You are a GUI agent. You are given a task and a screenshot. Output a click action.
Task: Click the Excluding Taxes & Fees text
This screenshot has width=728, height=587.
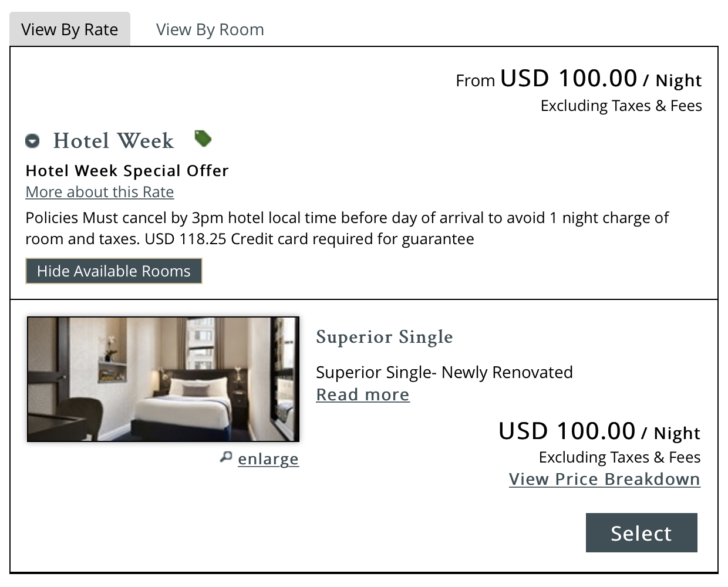pyautogui.click(x=621, y=105)
